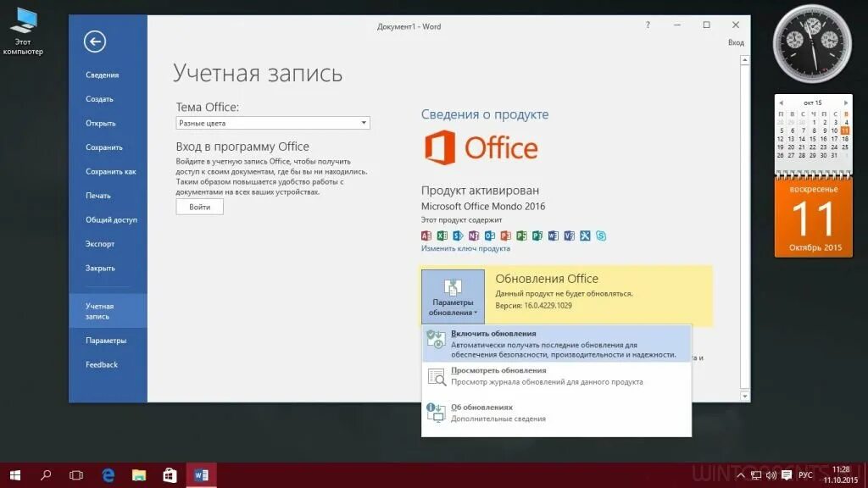Click the enable updates shield icon
Viewport: 868px width, 488px height.
(436, 339)
